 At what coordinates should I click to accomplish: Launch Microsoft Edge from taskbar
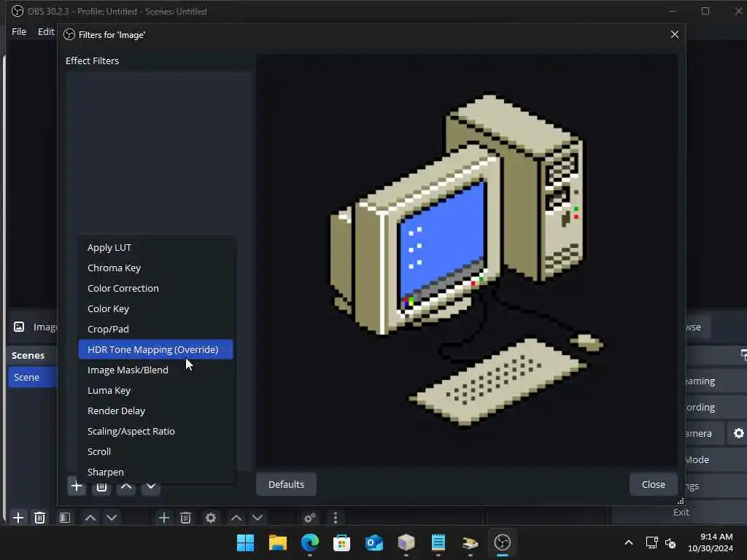[309, 542]
